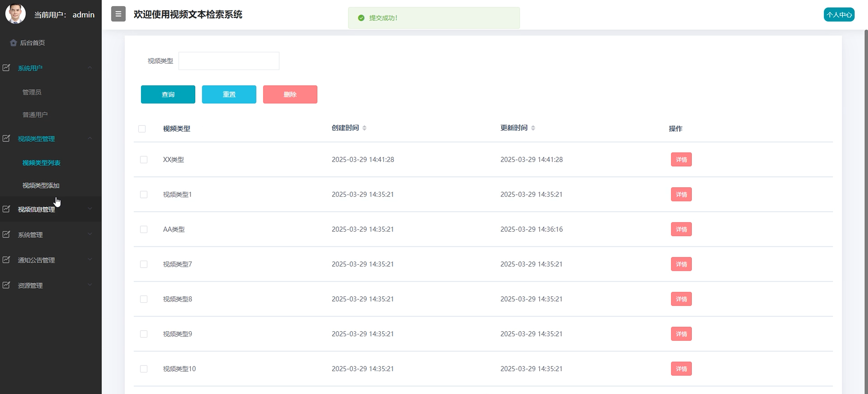
Task: Expand the 资源管理 menu chevron
Action: point(90,285)
